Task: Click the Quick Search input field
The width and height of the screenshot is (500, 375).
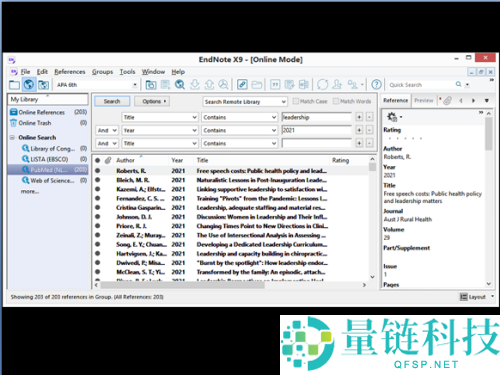Action: (421, 85)
